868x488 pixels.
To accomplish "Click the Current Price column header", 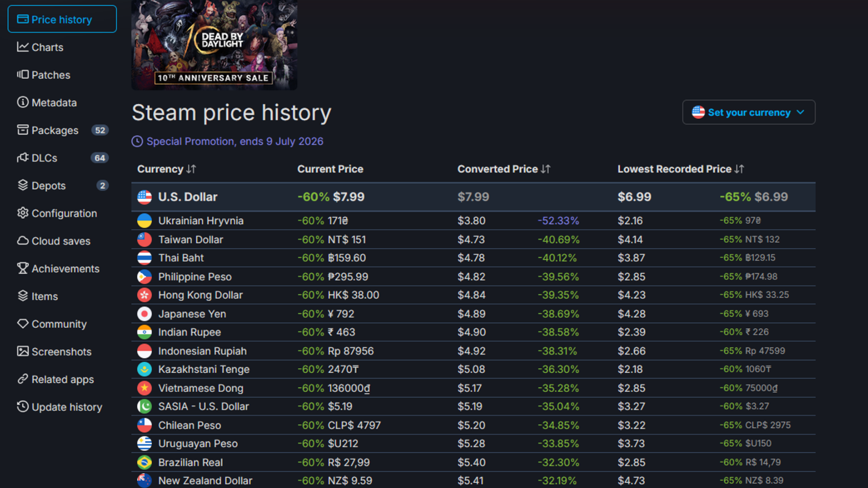I will pyautogui.click(x=330, y=169).
